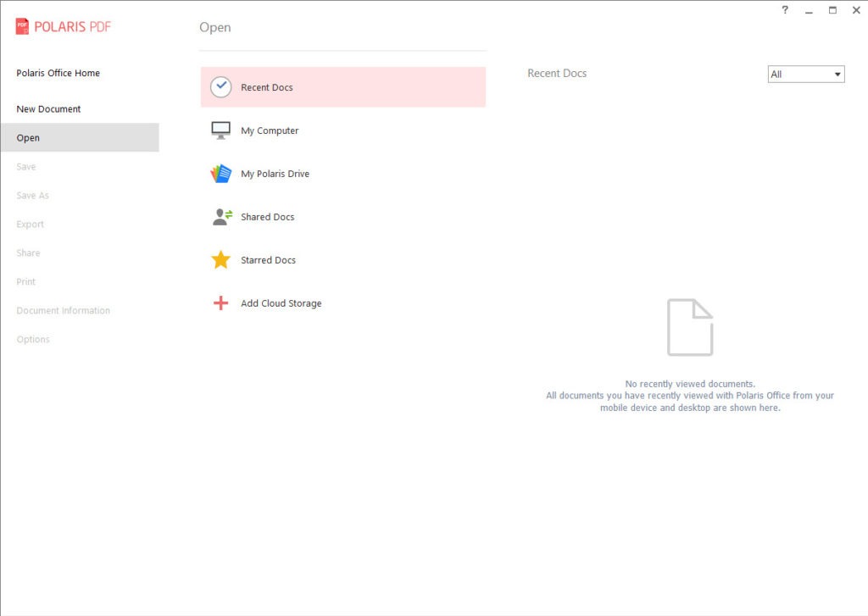Click the Recent Docs checkmark icon

coord(221,87)
